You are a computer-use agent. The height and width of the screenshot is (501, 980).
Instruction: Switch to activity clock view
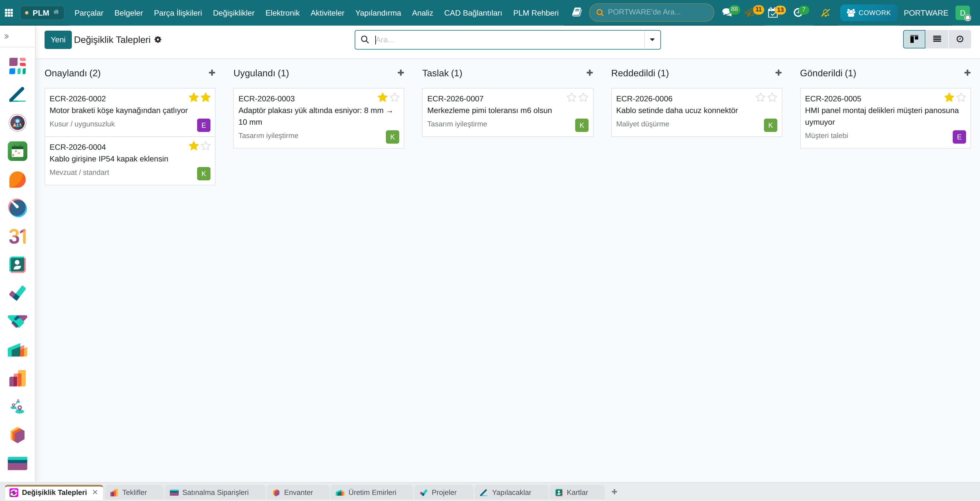coord(960,39)
